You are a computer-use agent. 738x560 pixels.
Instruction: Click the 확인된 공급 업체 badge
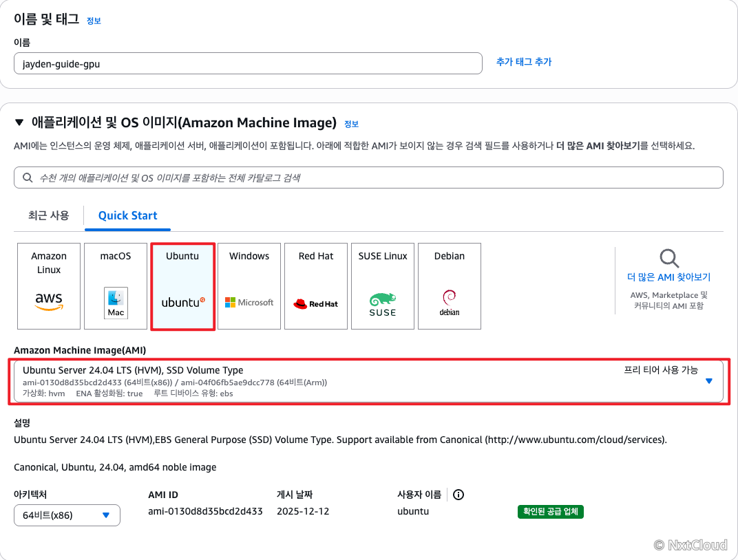550,512
